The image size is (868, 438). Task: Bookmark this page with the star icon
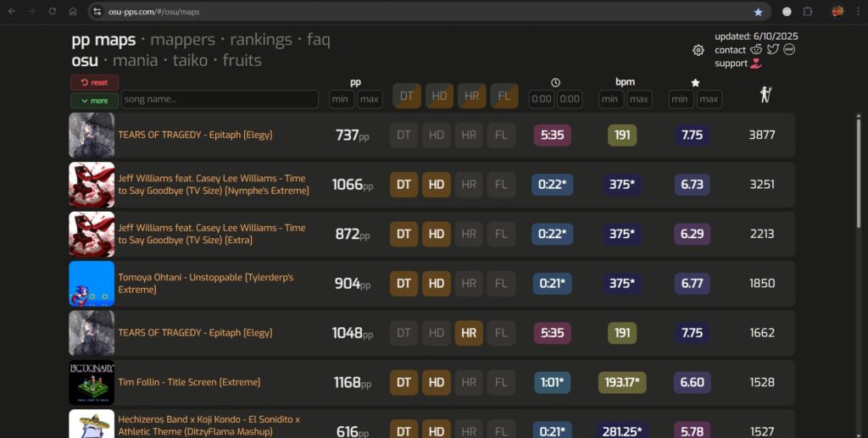[x=759, y=12]
